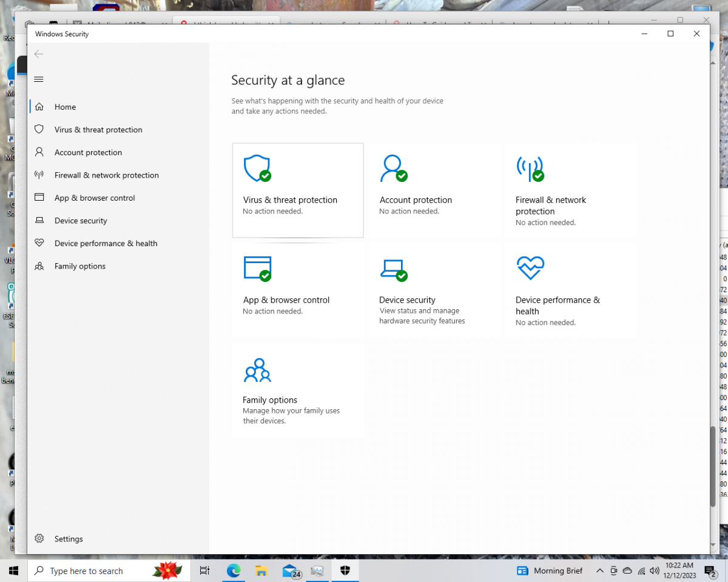Switch to the photo app taskbar icon

pos(317,570)
